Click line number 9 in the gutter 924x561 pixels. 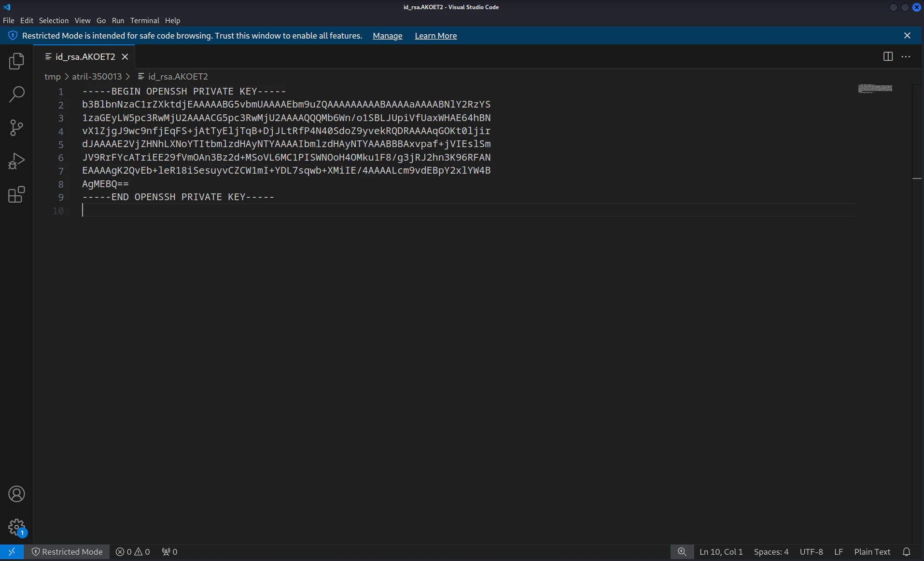61,197
